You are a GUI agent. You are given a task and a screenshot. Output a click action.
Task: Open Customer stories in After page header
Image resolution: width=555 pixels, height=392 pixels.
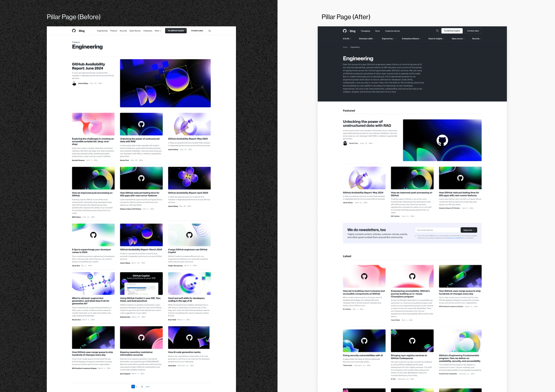392,31
